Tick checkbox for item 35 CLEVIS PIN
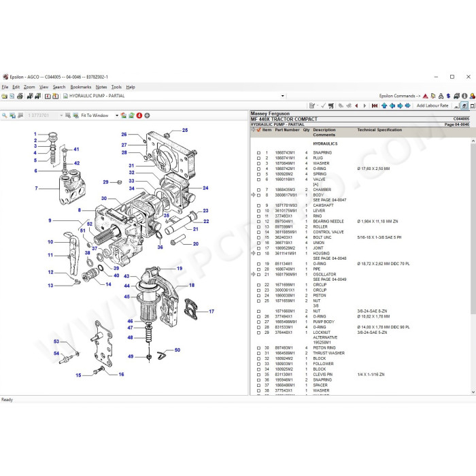 click(x=258, y=375)
